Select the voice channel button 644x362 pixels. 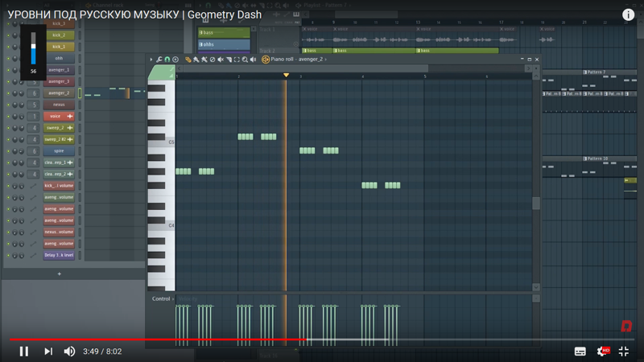[x=59, y=116]
